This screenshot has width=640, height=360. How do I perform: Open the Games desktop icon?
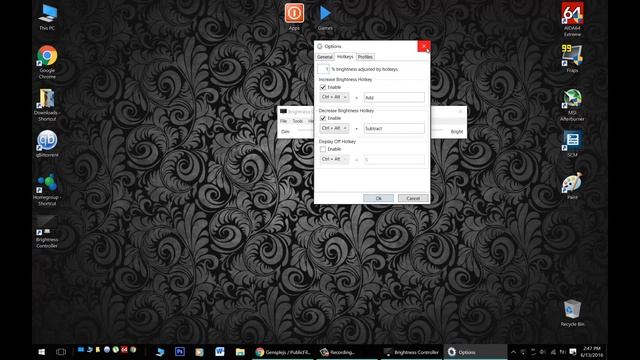pos(325,17)
